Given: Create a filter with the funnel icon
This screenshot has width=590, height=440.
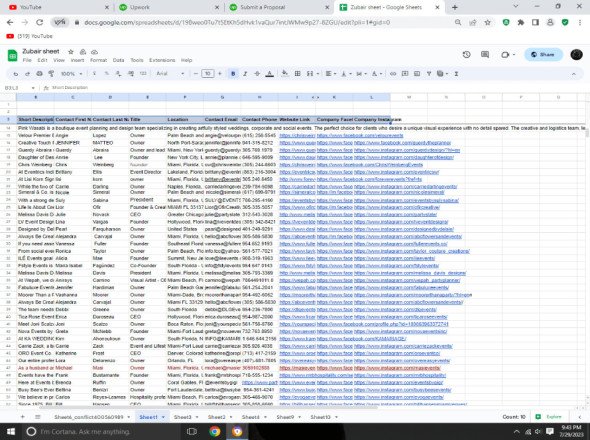Looking at the screenshot, I should pos(429,74).
